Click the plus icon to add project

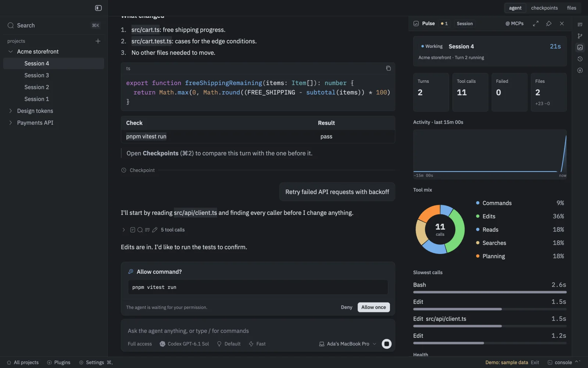tap(98, 41)
